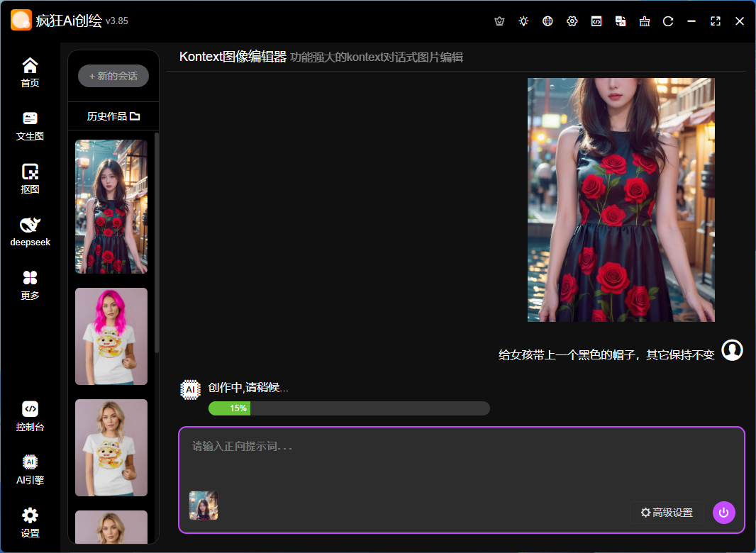
Task: Open the code console icon in title bar
Action: (596, 21)
